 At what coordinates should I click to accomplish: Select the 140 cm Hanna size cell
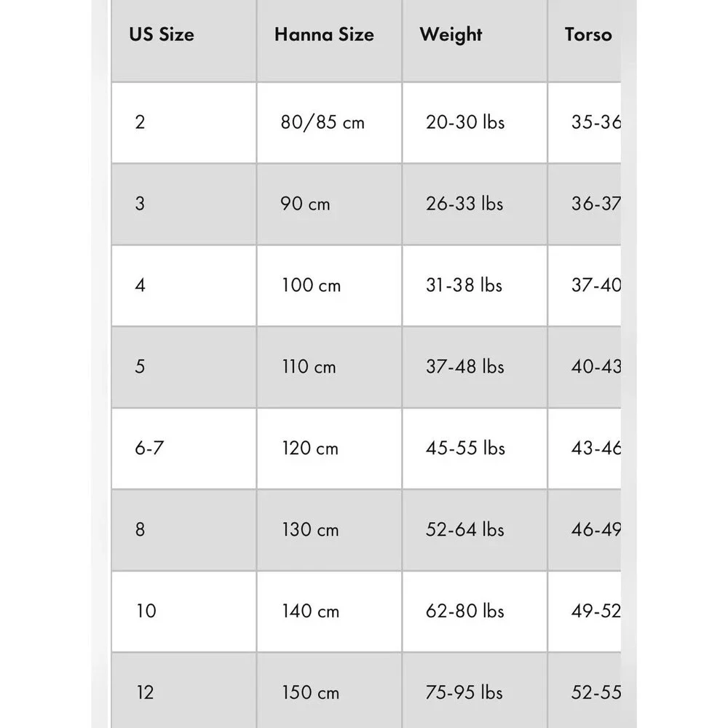[x=329, y=612]
